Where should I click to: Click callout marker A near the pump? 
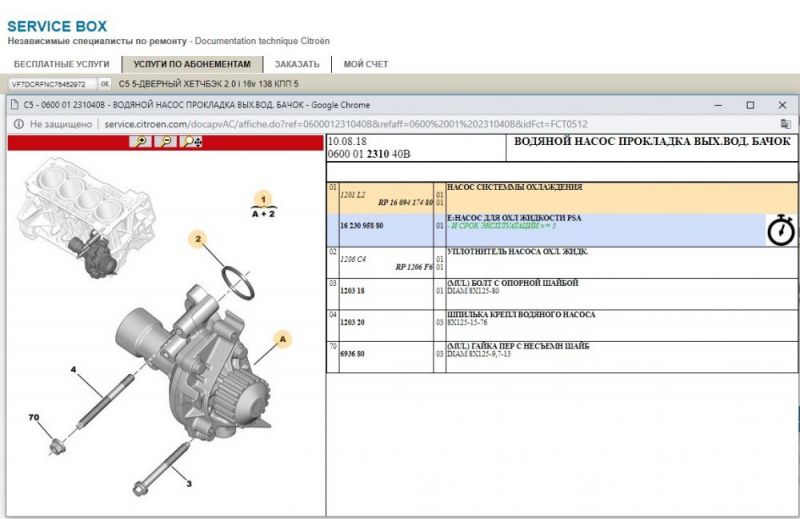(283, 340)
